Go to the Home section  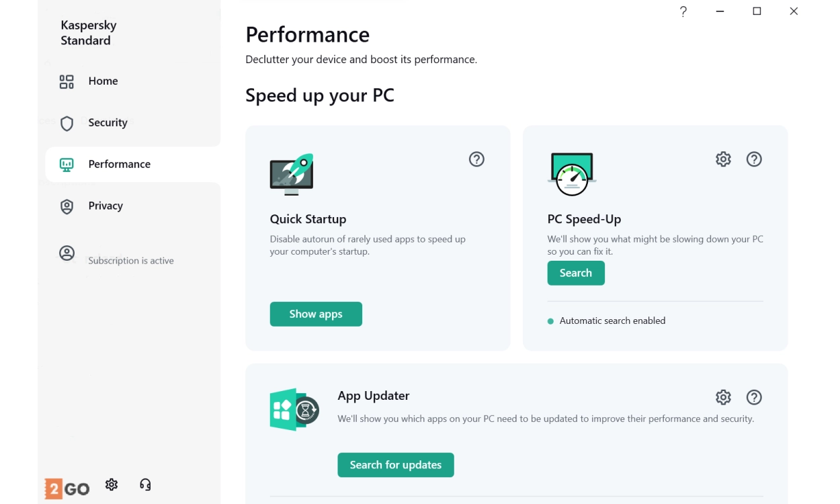[x=103, y=81]
